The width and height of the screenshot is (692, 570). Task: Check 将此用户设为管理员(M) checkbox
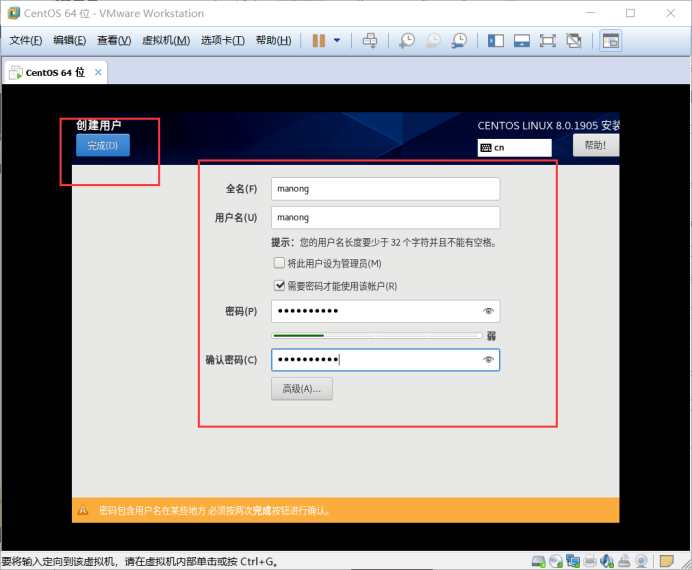click(x=279, y=263)
